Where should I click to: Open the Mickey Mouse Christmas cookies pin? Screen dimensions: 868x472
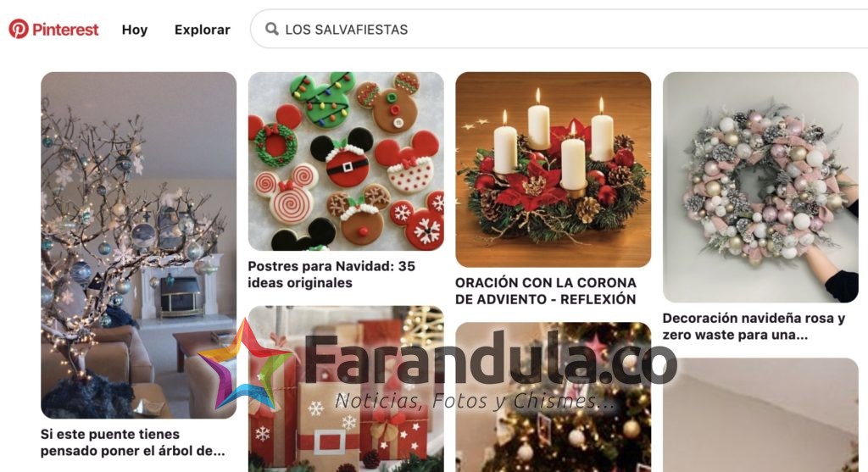click(x=346, y=161)
